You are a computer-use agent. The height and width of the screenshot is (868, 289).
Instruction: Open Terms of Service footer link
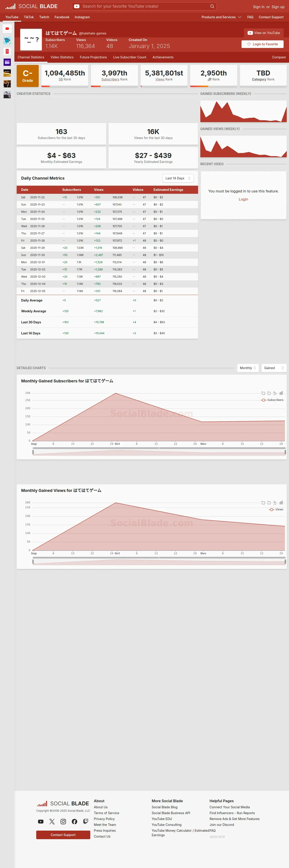(x=106, y=813)
